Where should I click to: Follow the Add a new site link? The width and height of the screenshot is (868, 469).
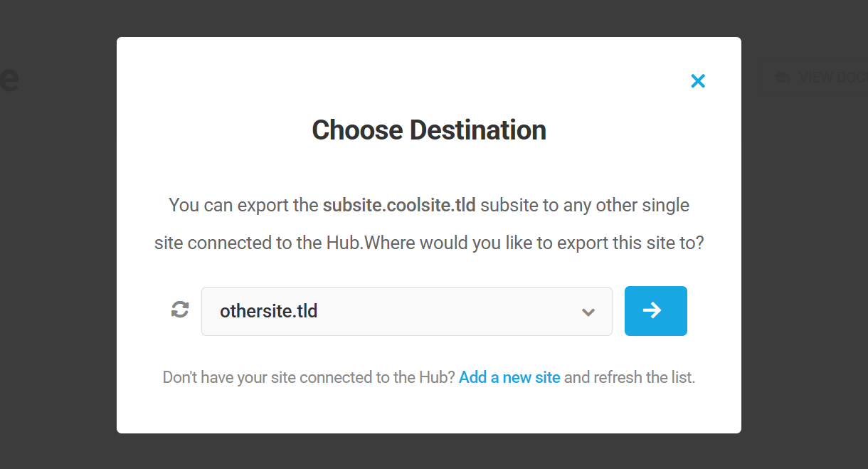click(509, 376)
